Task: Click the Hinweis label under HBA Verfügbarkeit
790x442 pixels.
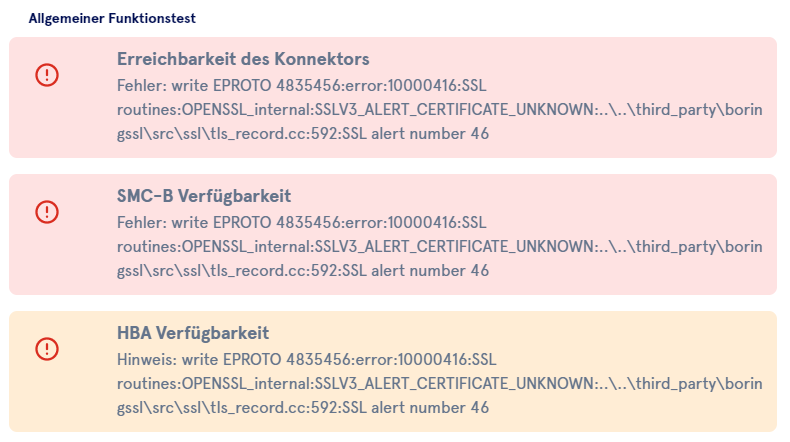Action: tap(145, 357)
